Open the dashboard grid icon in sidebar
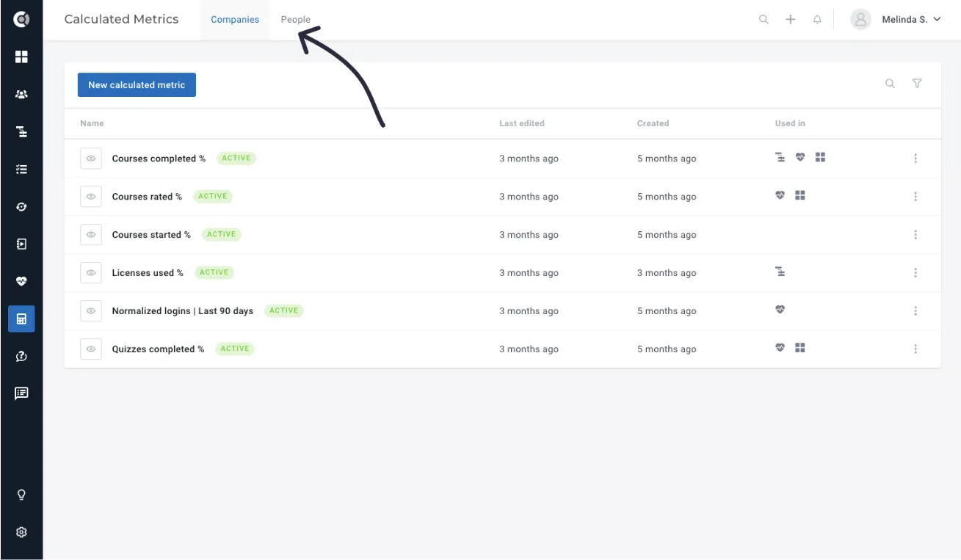This screenshot has width=961, height=560. tap(21, 57)
